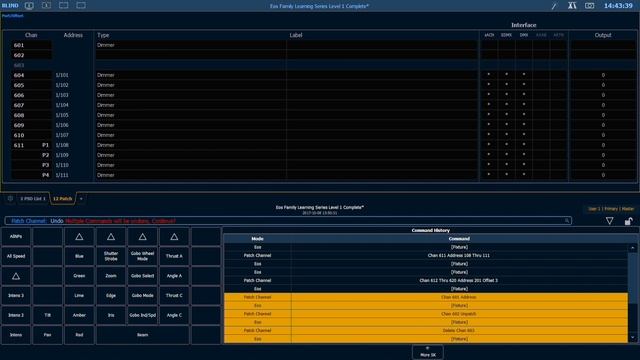Click the Label column header

coord(296,35)
